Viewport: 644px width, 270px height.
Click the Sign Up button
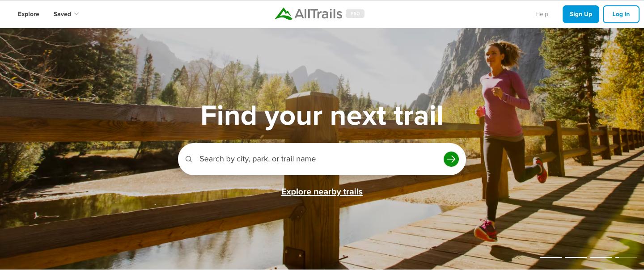[x=580, y=14]
